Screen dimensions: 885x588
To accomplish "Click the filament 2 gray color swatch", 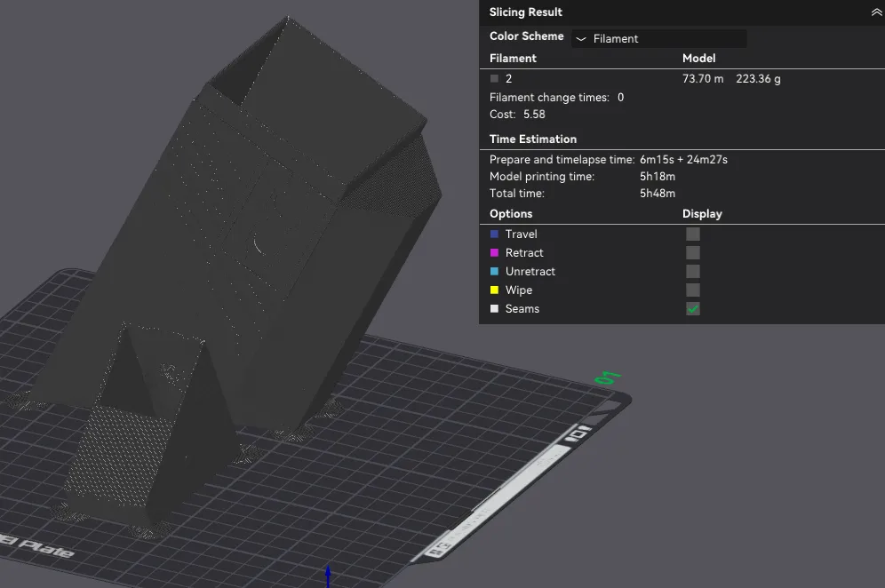I will [494, 79].
